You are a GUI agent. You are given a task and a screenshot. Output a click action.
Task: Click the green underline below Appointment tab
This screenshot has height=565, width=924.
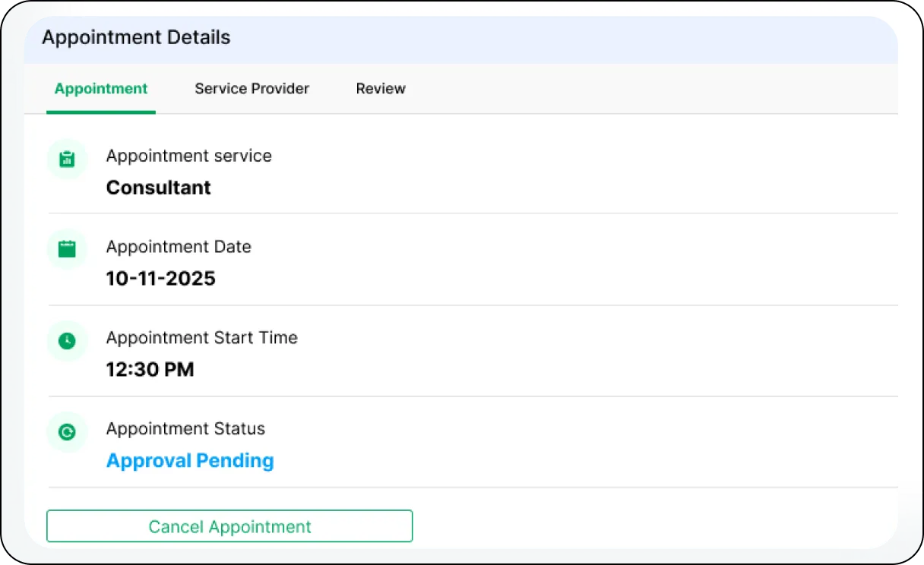coord(101,112)
